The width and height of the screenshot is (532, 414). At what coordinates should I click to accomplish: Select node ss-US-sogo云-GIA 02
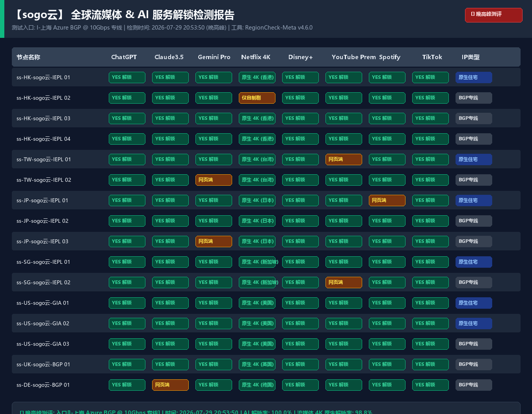(43, 323)
